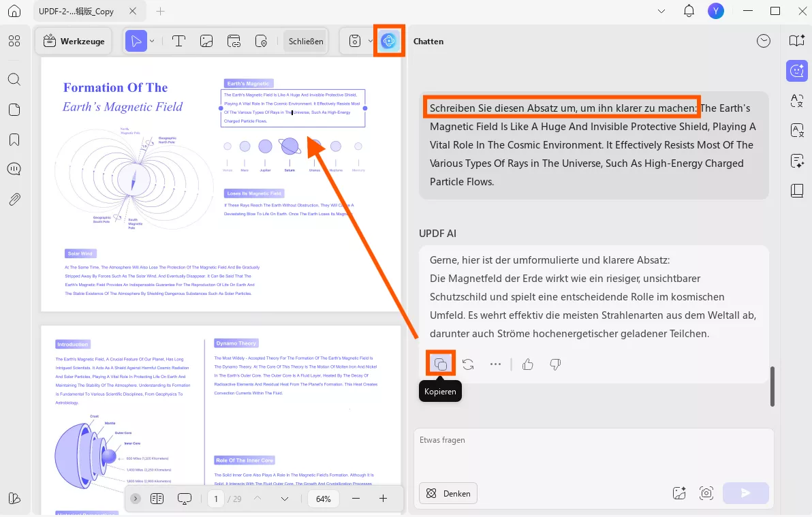Click the Loses Its Magnetic Field heading

coord(254,193)
